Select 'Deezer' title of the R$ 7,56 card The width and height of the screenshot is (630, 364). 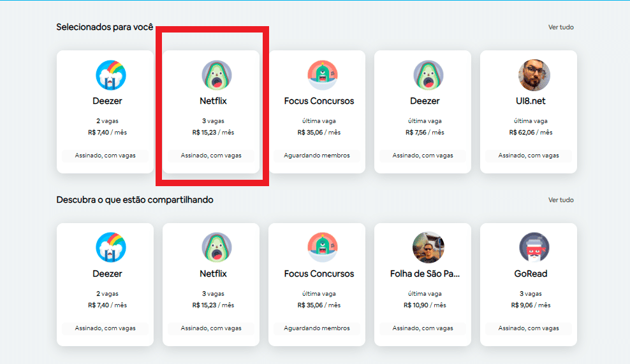pos(425,101)
